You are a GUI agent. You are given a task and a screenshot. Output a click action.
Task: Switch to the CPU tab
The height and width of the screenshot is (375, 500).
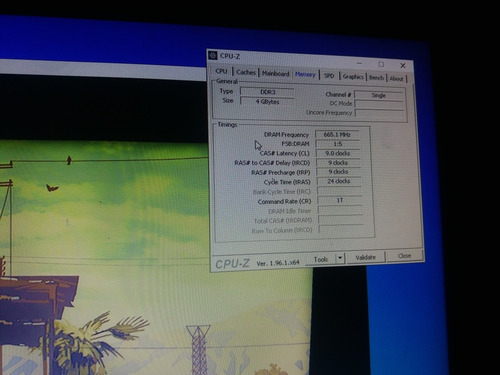click(x=221, y=71)
